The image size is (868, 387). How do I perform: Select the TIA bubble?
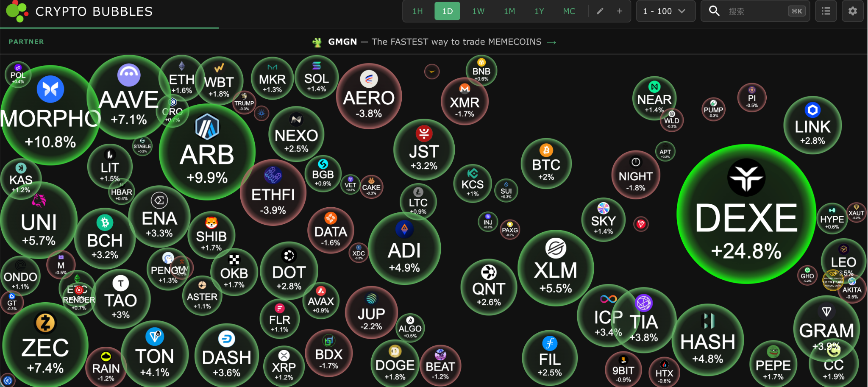tap(644, 320)
